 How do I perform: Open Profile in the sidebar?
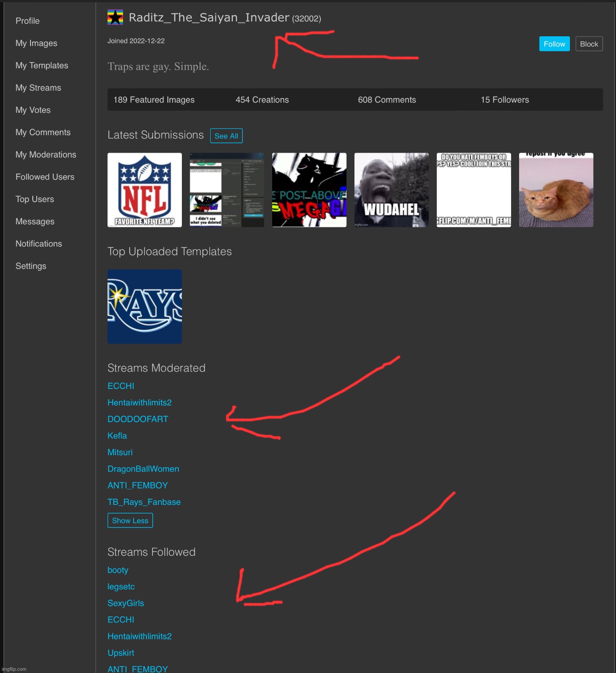pyautogui.click(x=27, y=21)
